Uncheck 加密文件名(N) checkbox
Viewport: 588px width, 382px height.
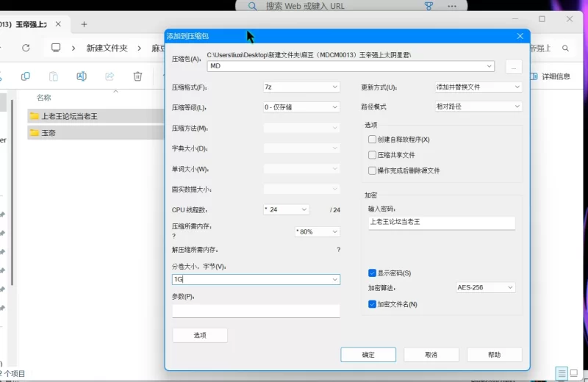[x=372, y=304]
